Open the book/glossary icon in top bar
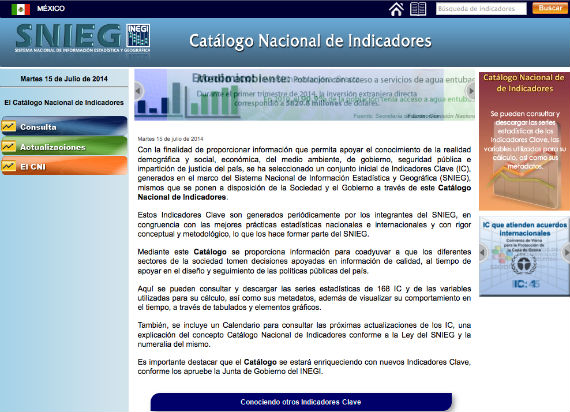 click(x=418, y=9)
